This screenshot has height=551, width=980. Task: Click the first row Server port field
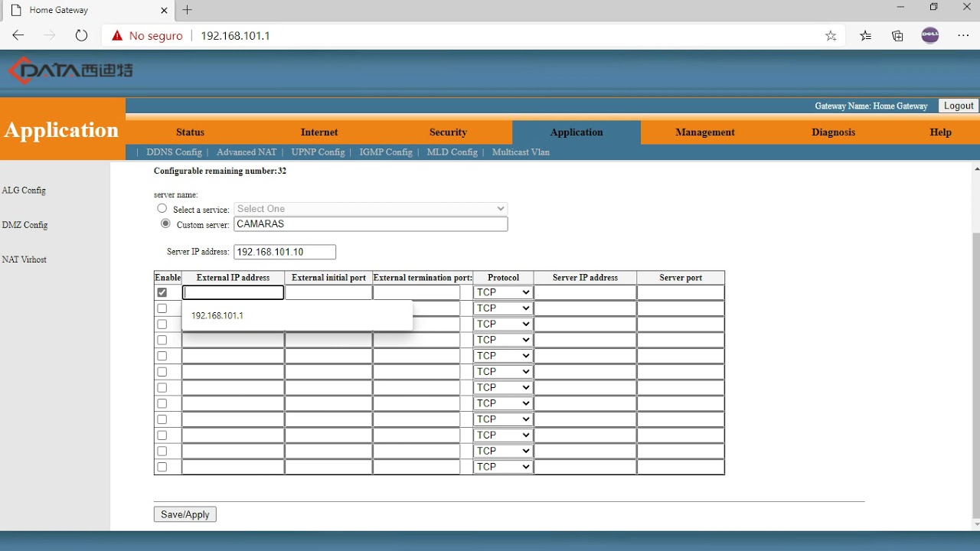point(681,292)
